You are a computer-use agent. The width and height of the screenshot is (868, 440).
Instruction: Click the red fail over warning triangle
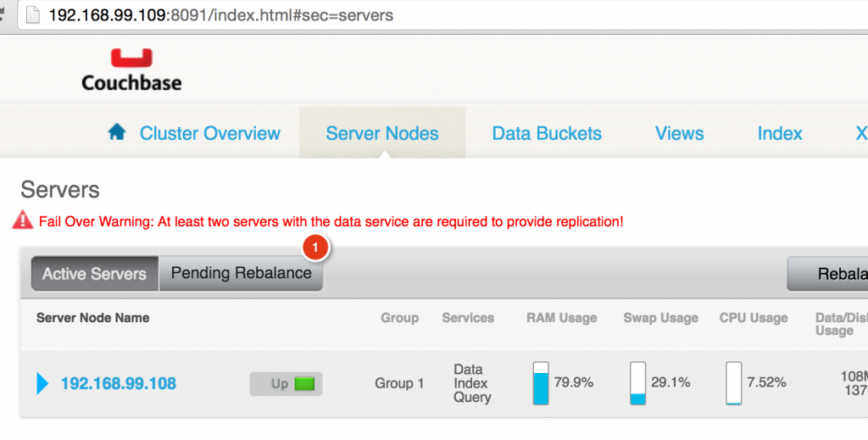[23, 220]
